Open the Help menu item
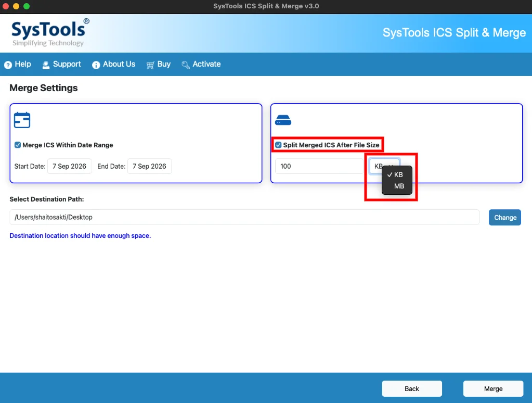The height and width of the screenshot is (403, 532). pos(18,64)
